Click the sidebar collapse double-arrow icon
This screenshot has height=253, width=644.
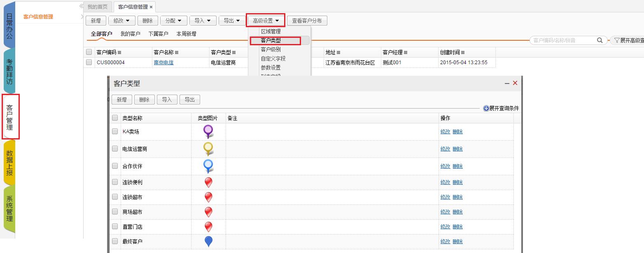point(81,6)
